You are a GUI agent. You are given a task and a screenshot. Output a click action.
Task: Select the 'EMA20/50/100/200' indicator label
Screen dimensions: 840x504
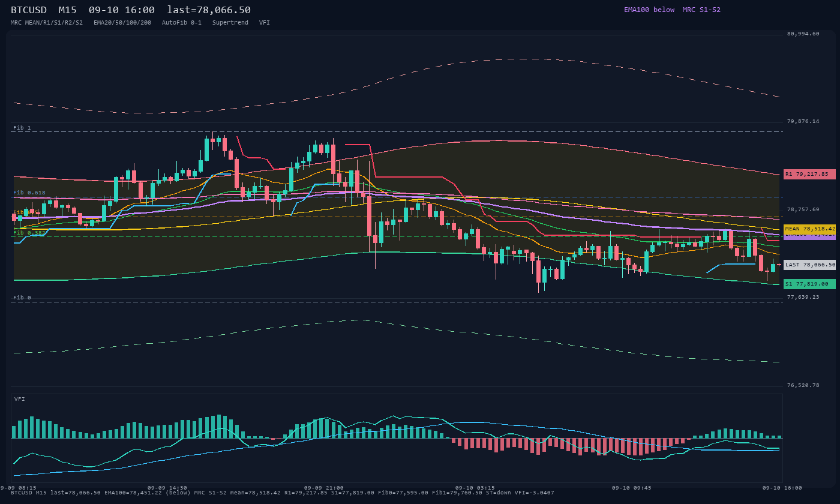(122, 22)
